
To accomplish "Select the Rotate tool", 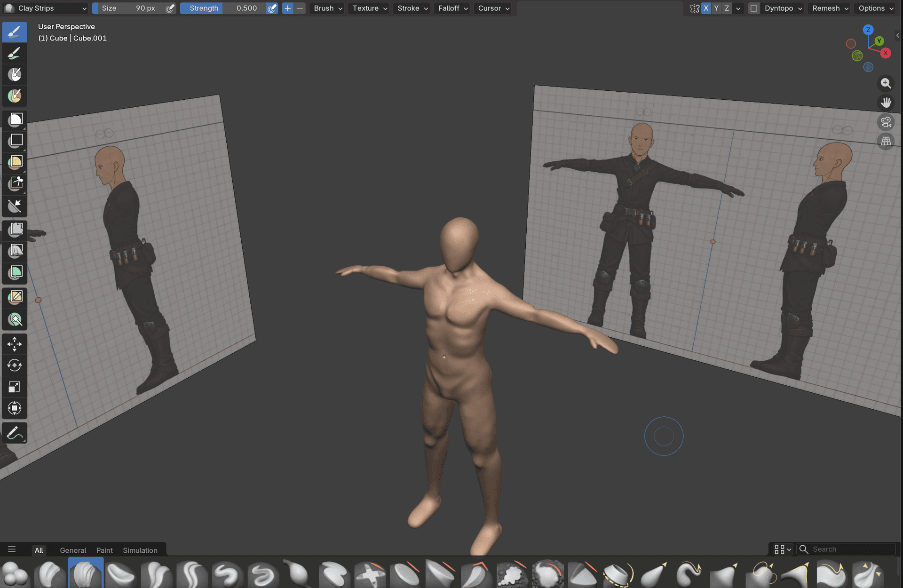I will [15, 366].
